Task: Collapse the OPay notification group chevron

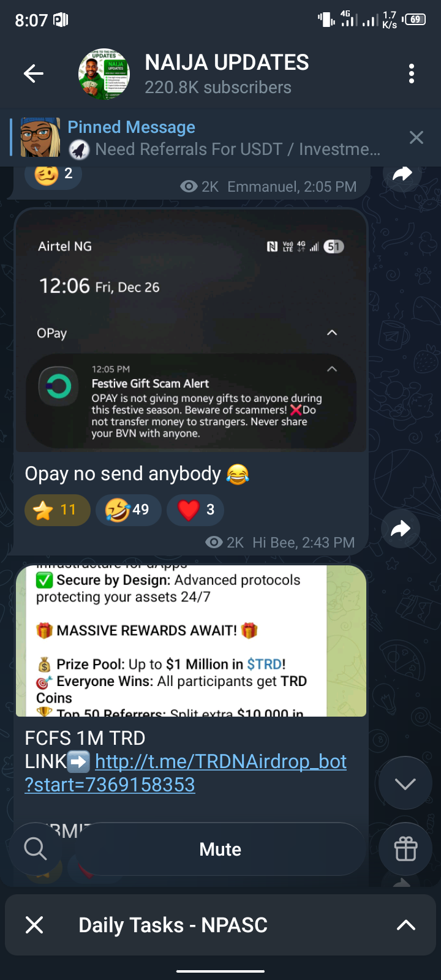Action: [x=332, y=333]
